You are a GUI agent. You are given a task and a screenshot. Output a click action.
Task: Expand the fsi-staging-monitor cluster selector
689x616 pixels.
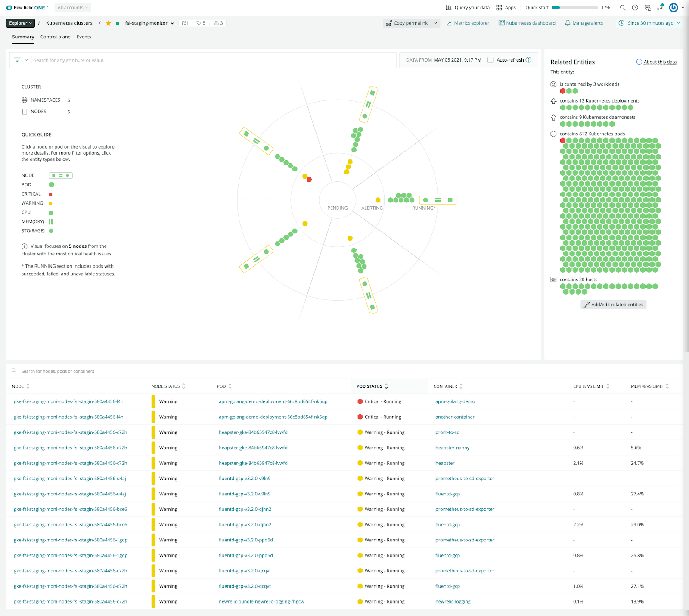(x=172, y=23)
